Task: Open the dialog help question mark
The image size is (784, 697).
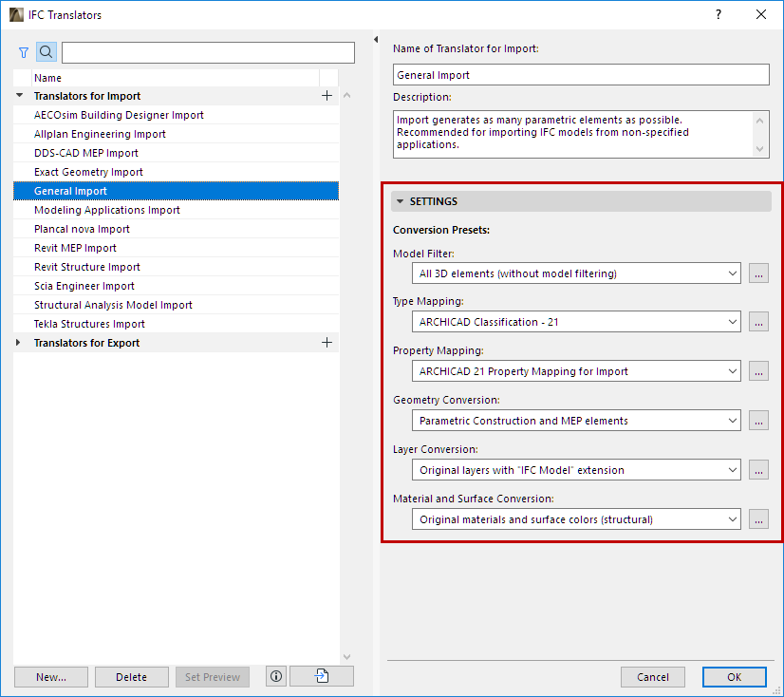Action: click(x=719, y=14)
